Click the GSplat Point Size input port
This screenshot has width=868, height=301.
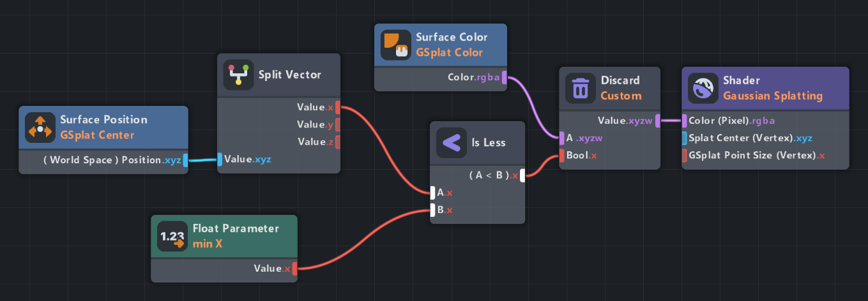click(x=684, y=156)
